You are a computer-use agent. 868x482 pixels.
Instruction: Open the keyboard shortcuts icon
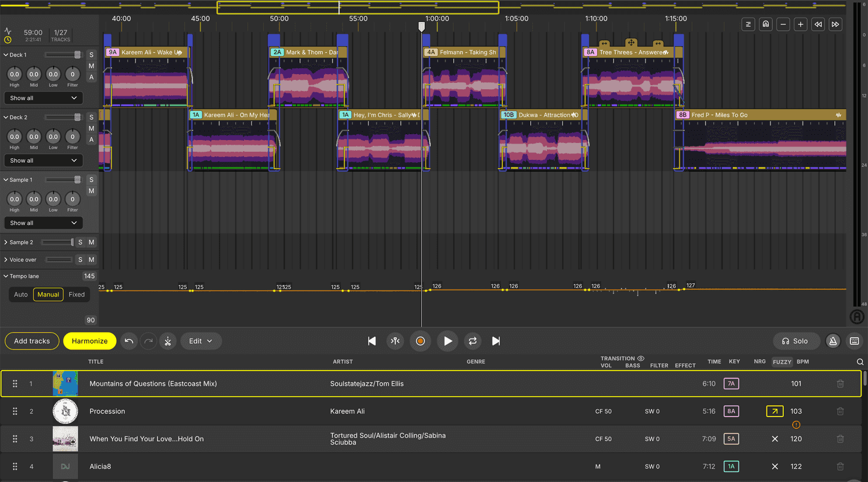point(855,341)
